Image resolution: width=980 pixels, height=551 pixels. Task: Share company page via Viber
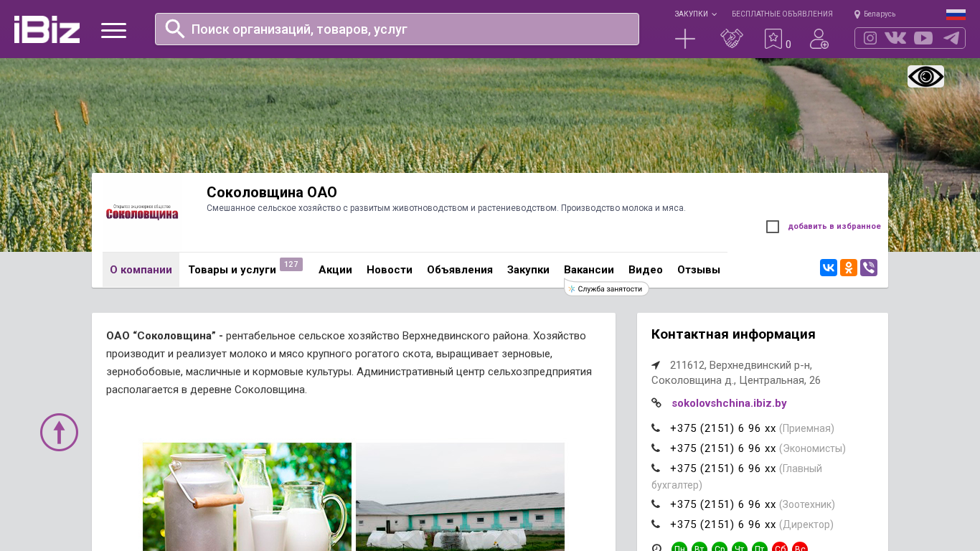(869, 268)
